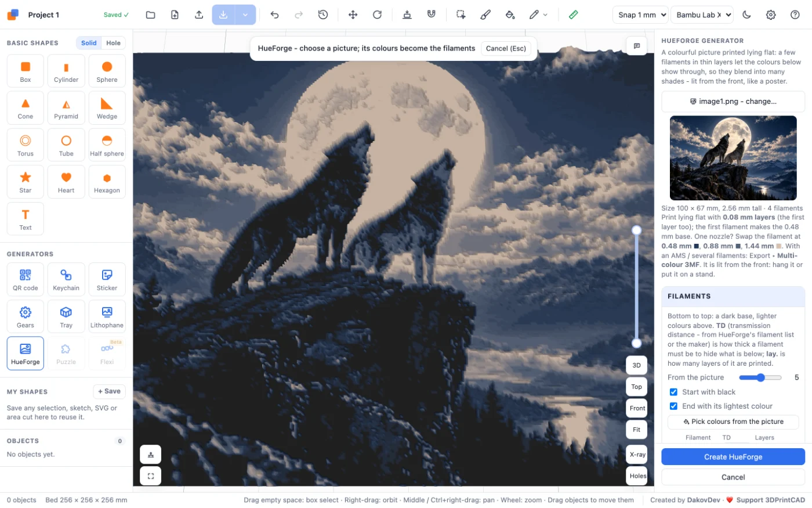The image size is (812, 508).
Task: Click the viewport layer slider bottom handle
Action: pos(636,343)
